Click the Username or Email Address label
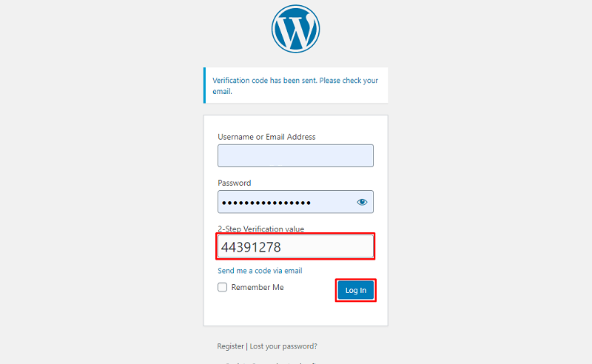This screenshot has height=364, width=592. (x=266, y=137)
